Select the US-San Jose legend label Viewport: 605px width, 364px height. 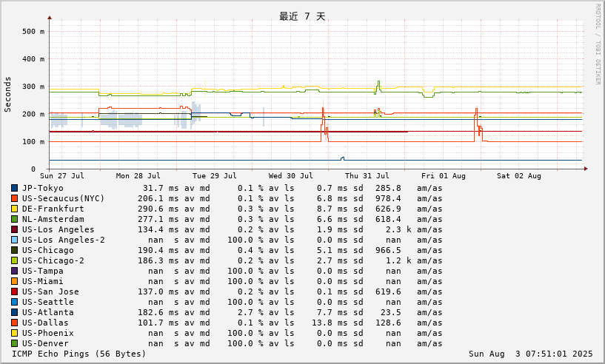(50, 292)
